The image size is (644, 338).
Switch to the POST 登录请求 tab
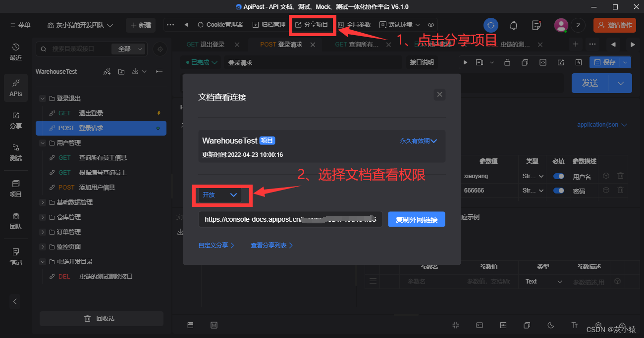(281, 45)
